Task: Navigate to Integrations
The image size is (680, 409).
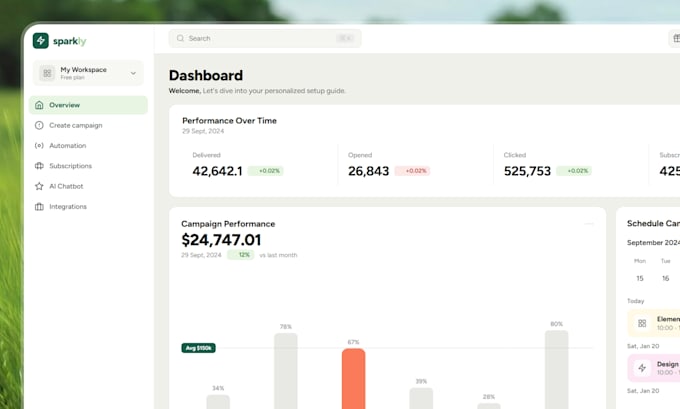Action: [68, 206]
